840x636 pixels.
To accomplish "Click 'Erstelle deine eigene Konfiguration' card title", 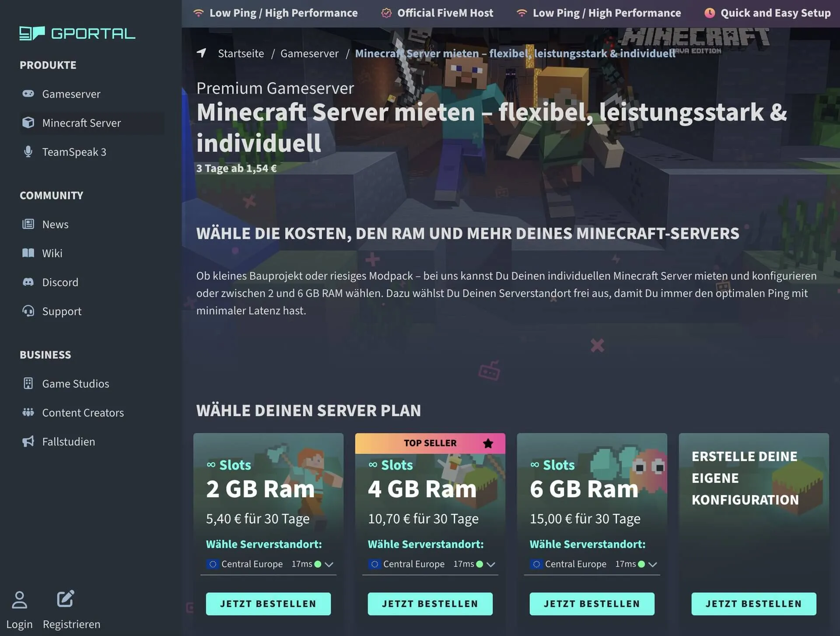I will (745, 478).
